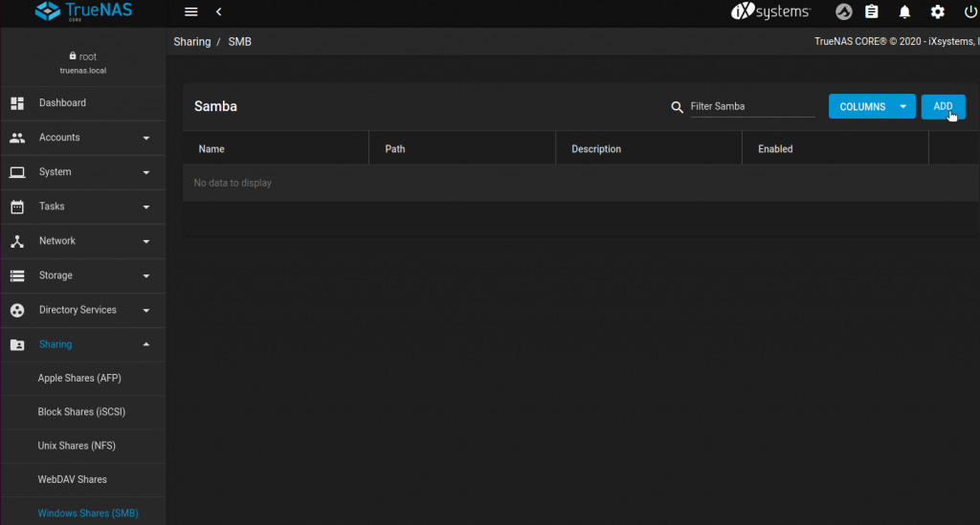This screenshot has height=525, width=980.
Task: Toggle the hamburger menu icon
Action: pos(191,11)
